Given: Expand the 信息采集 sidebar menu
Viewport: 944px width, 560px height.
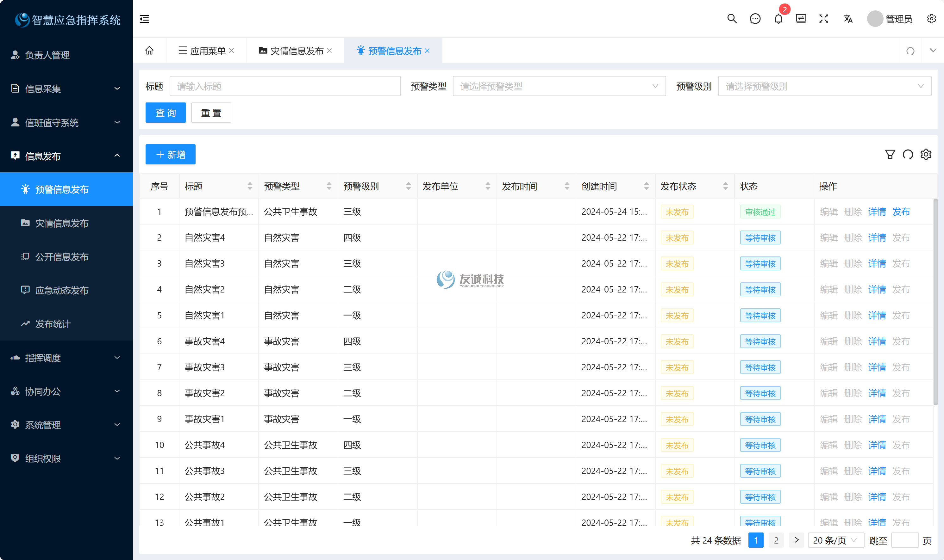Looking at the screenshot, I should [66, 89].
